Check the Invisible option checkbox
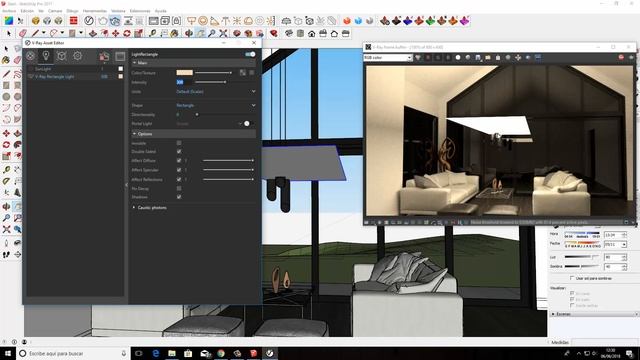Screen dimensions: 640x360 pyautogui.click(x=179, y=143)
